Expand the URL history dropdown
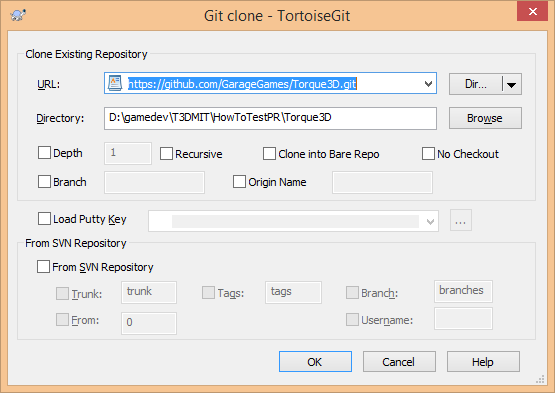 [428, 84]
